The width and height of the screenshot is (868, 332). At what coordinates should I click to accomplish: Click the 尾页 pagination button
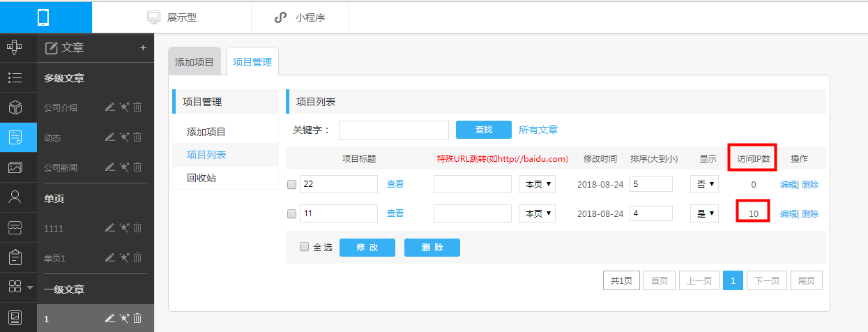click(807, 280)
